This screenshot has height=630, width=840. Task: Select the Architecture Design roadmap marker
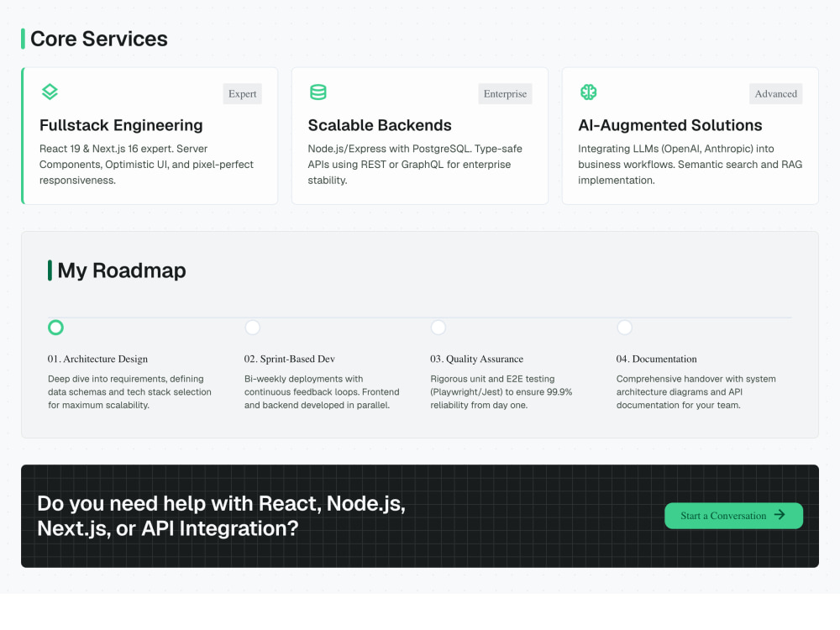[55, 328]
